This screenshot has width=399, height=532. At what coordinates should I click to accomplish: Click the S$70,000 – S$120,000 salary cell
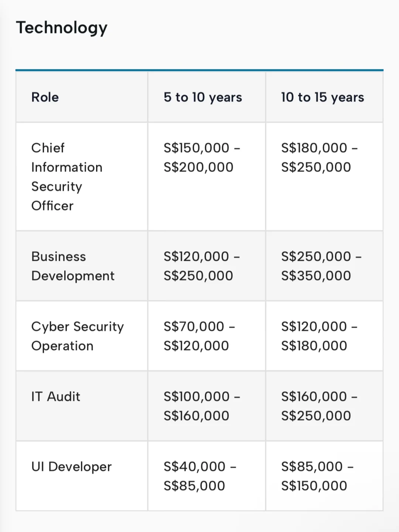click(x=199, y=336)
